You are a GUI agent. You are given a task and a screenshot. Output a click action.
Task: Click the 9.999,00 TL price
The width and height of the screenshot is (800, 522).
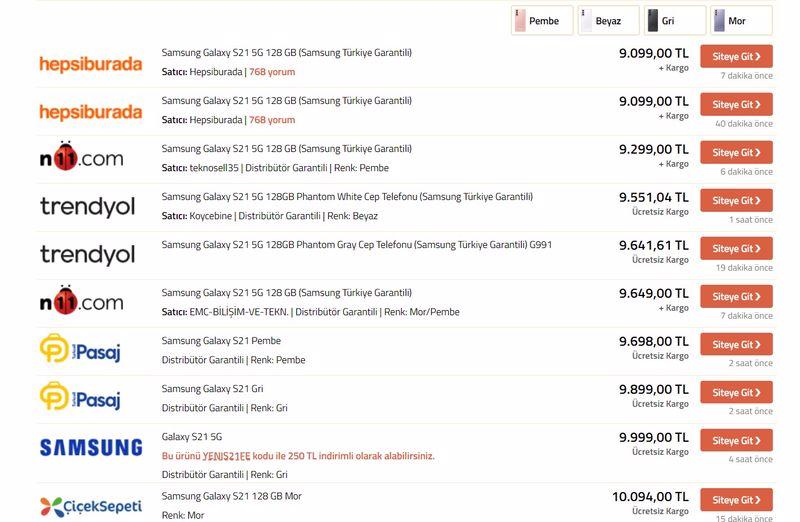[x=654, y=437]
